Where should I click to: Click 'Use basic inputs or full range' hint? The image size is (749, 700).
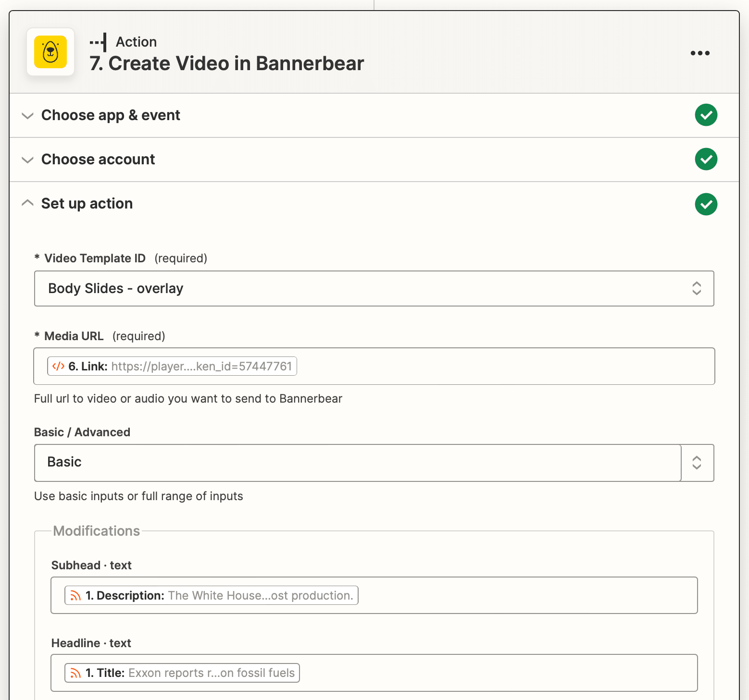[138, 496]
